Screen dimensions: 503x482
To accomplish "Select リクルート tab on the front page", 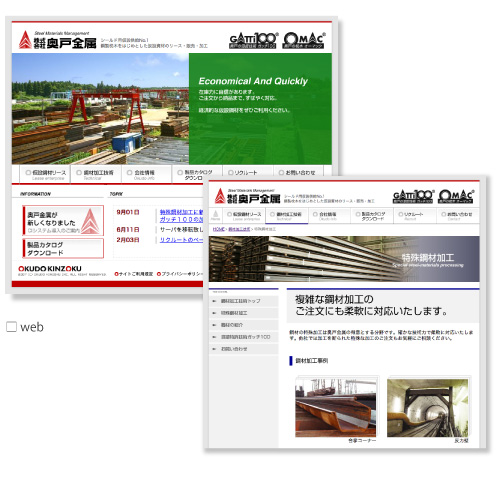I will [415, 216].
